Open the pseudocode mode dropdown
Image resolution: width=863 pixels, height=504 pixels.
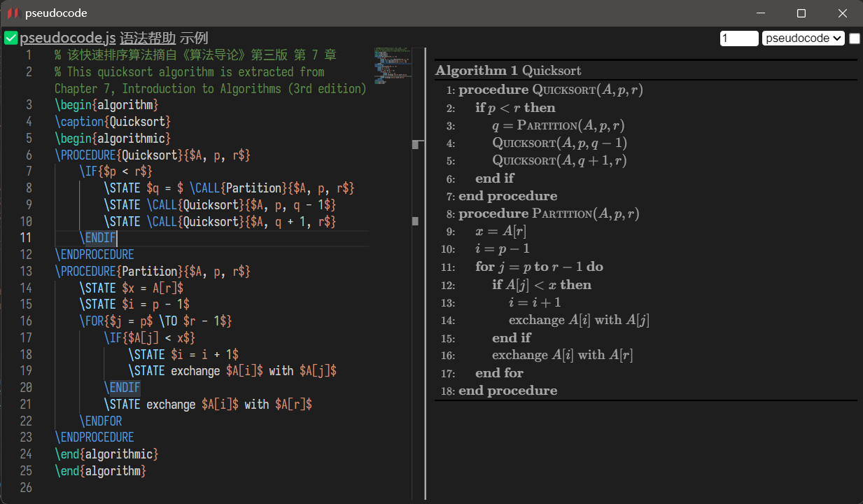[804, 38]
